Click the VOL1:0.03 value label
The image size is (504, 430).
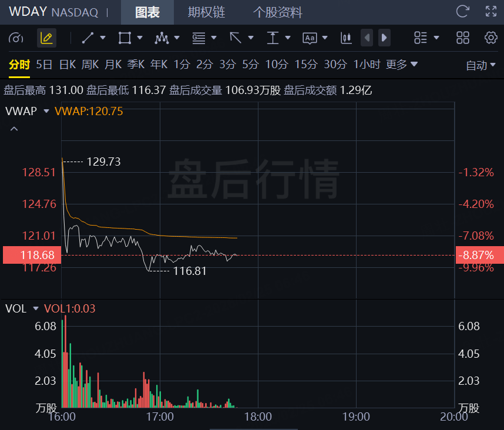coord(70,308)
